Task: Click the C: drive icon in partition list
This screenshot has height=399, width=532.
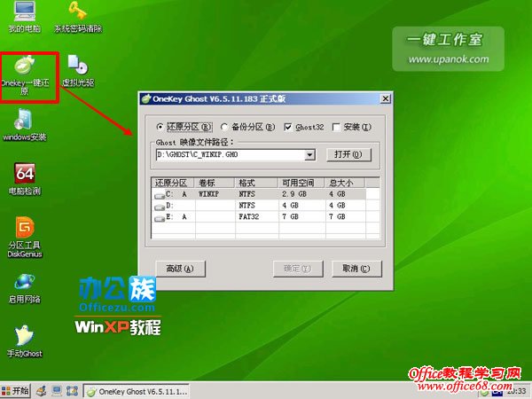Action: (159, 195)
